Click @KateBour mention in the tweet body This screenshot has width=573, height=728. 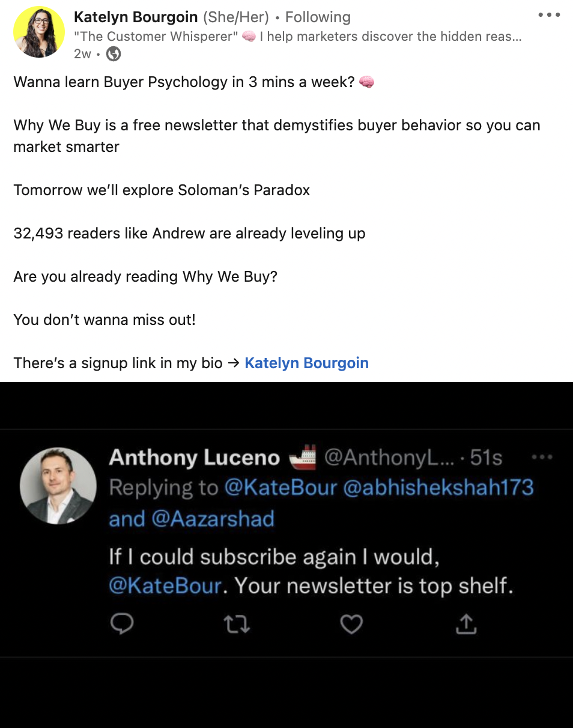click(165, 586)
